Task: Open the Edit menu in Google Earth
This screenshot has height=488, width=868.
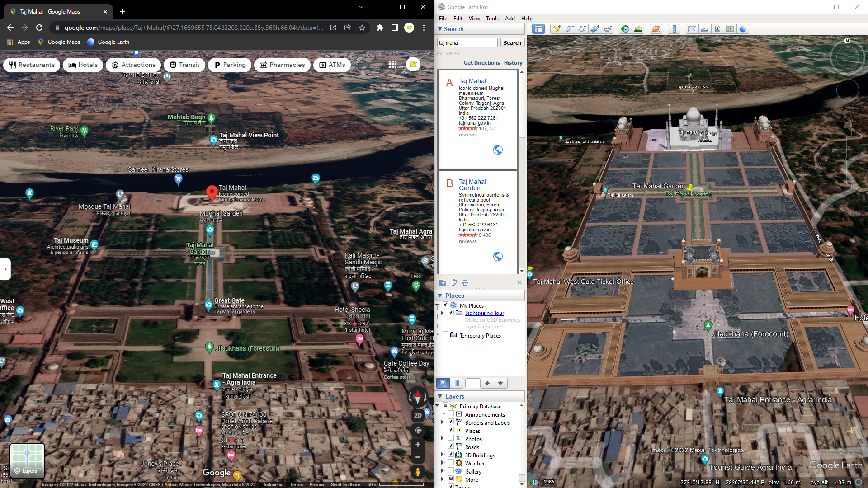Action: [x=458, y=19]
